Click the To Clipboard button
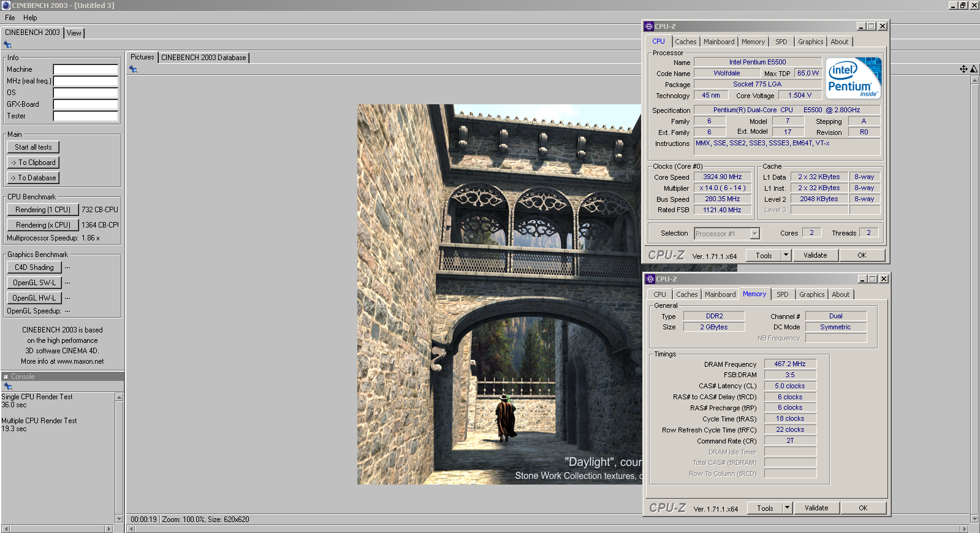Image resolution: width=980 pixels, height=533 pixels. [x=33, y=163]
